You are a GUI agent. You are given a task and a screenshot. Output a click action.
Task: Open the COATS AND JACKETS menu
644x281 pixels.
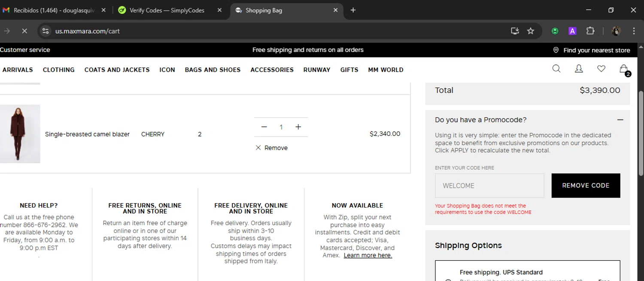[x=117, y=70]
